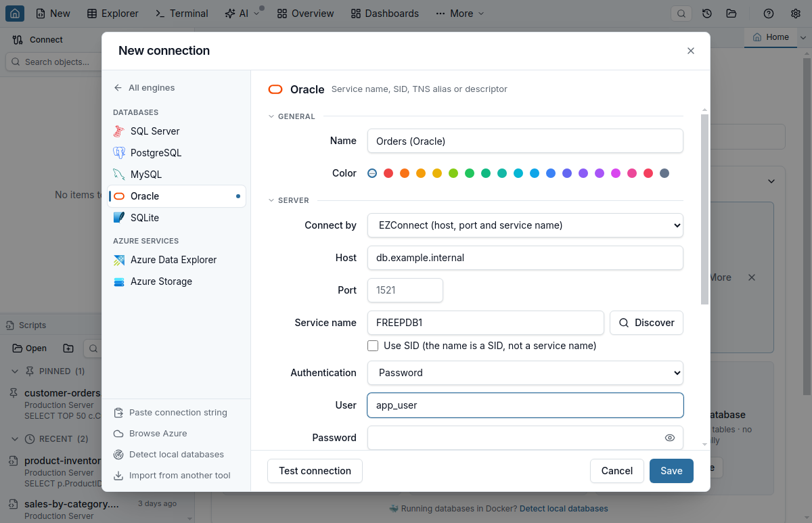Image resolution: width=812 pixels, height=523 pixels.
Task: Collapse the RECENT scripts group
Action: [49, 439]
